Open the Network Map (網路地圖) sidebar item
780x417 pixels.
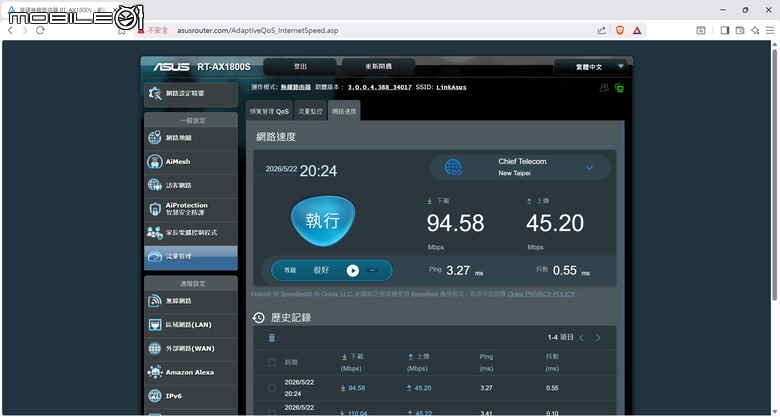click(x=191, y=138)
